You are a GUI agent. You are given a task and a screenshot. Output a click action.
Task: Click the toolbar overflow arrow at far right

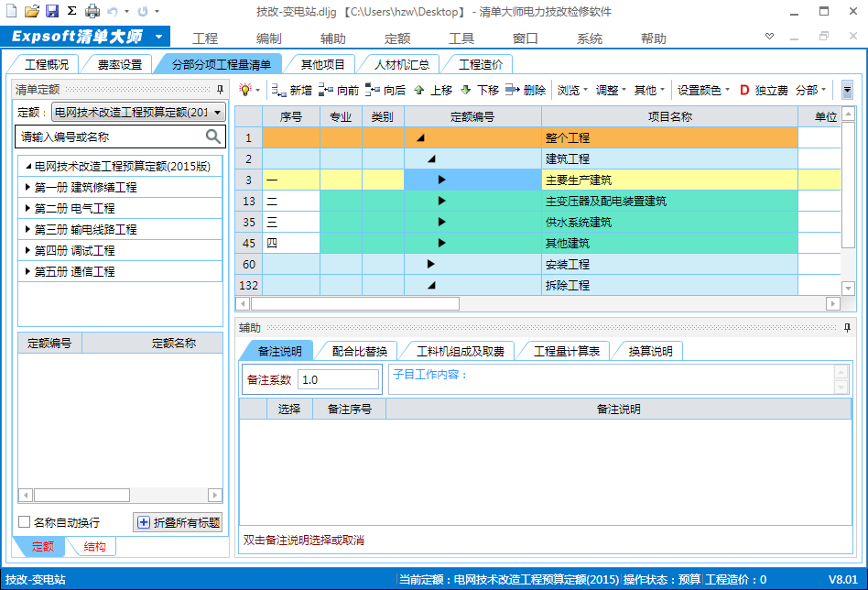click(847, 90)
